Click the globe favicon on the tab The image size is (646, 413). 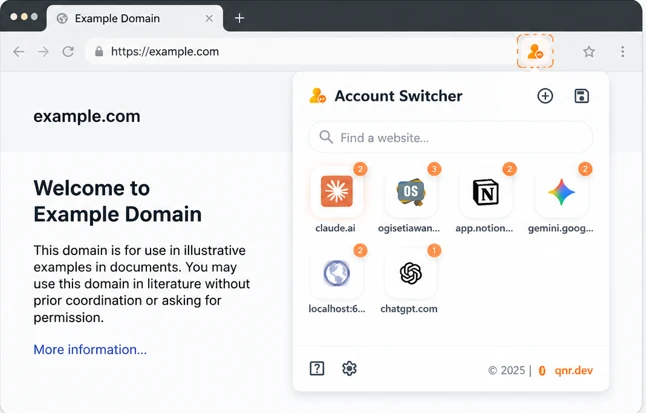pos(62,19)
